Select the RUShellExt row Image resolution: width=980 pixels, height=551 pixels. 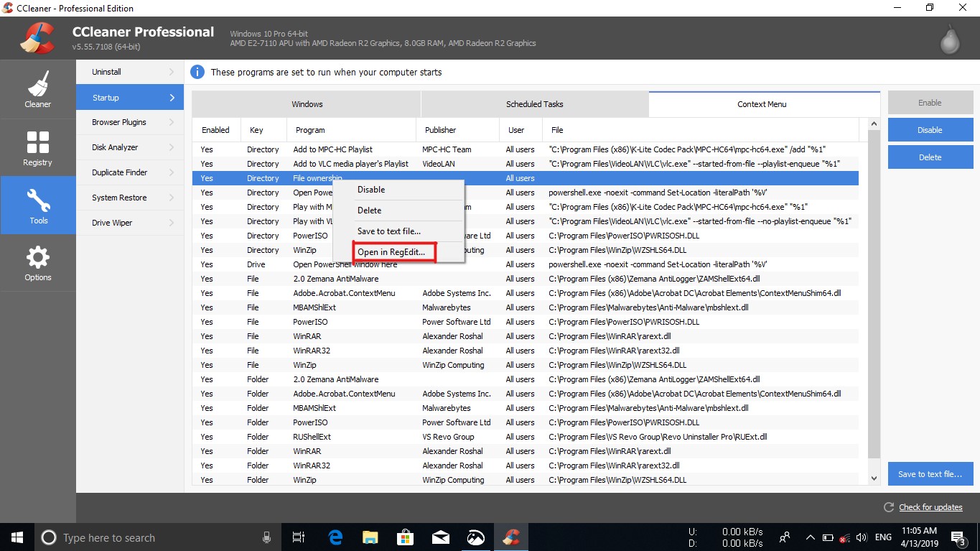(x=525, y=437)
